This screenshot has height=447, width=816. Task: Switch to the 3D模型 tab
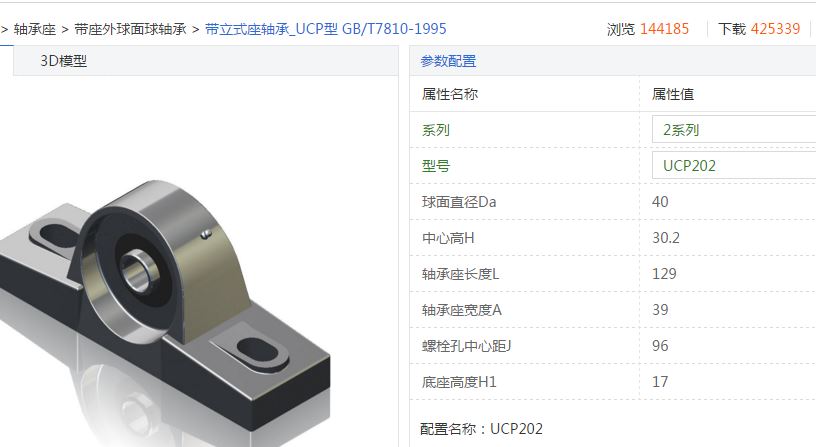coord(63,61)
